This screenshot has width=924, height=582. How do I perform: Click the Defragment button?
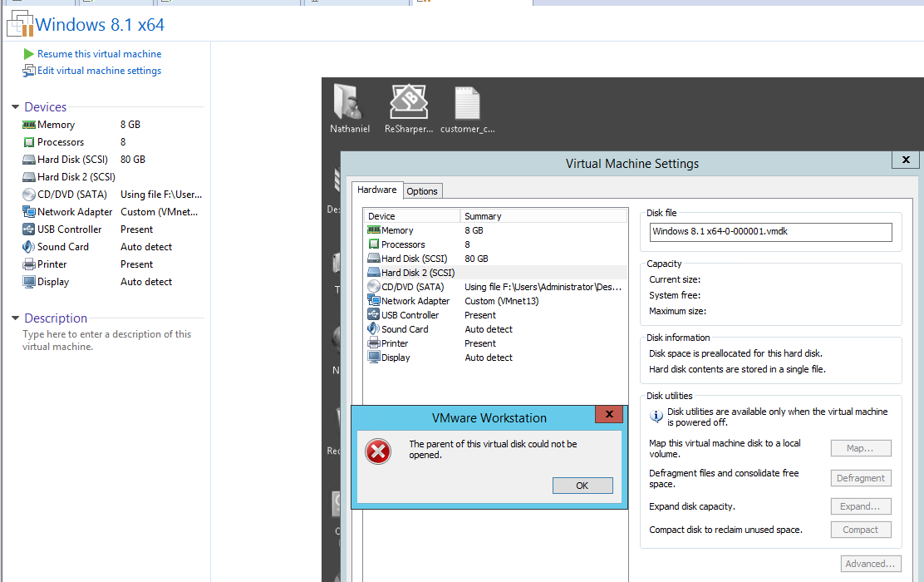coord(860,478)
